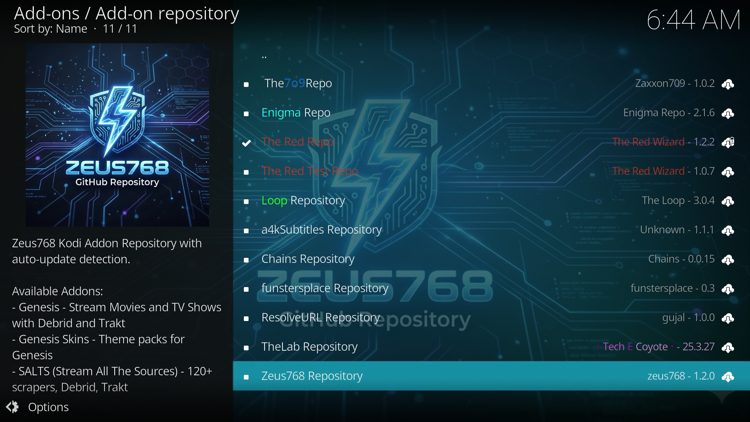Open the Enigma Repo entry

pyautogui.click(x=491, y=113)
